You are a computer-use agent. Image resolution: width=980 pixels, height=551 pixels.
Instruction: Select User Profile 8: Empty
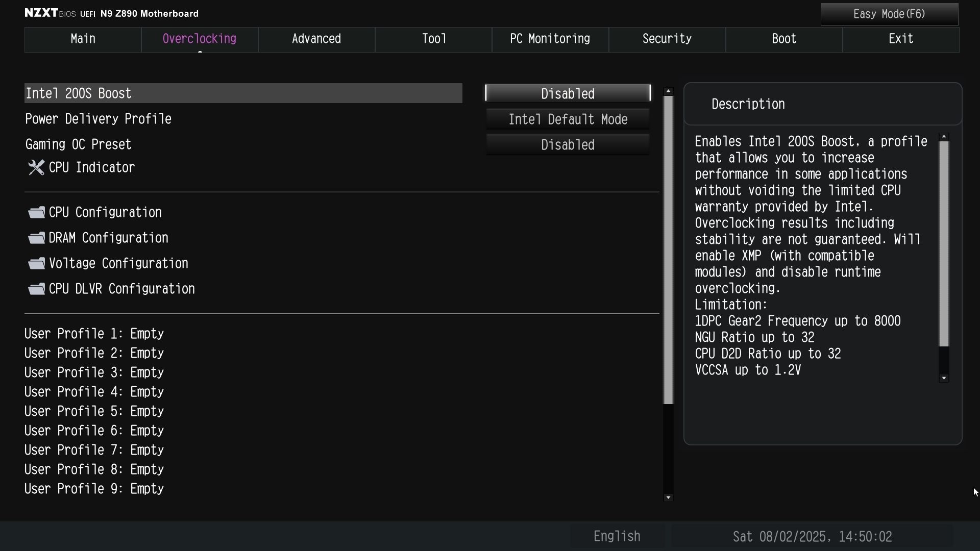pyautogui.click(x=94, y=469)
